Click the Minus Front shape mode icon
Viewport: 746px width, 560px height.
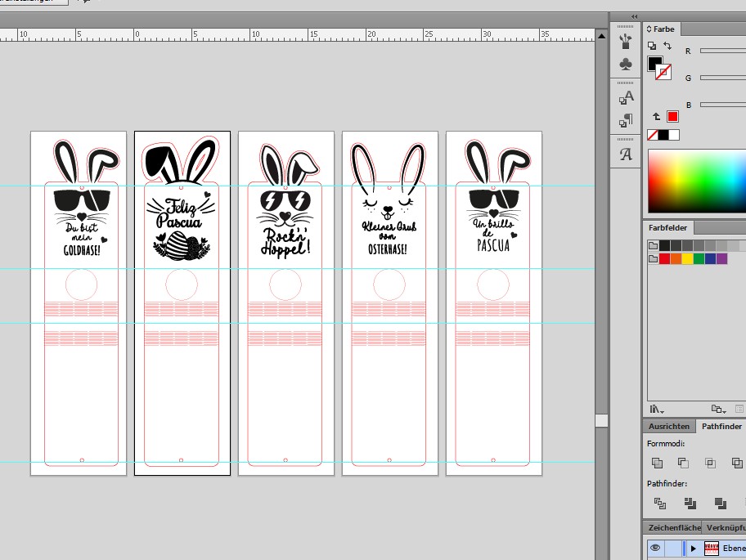[x=684, y=463]
